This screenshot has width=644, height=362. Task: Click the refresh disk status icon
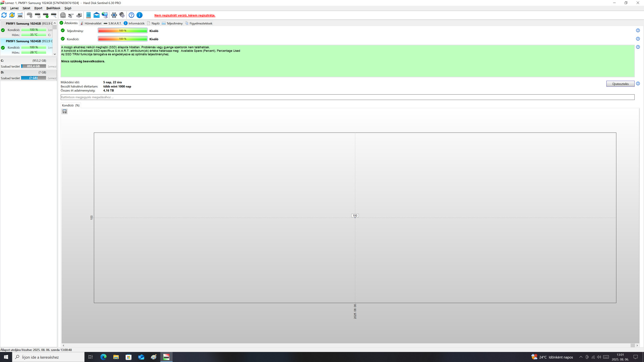[x=4, y=15]
